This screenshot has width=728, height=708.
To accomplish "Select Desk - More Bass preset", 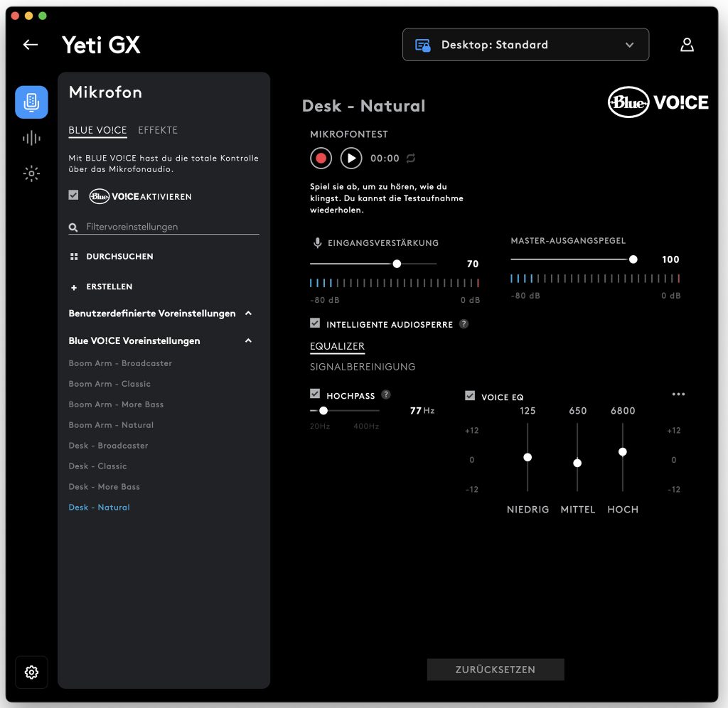I will click(104, 486).
